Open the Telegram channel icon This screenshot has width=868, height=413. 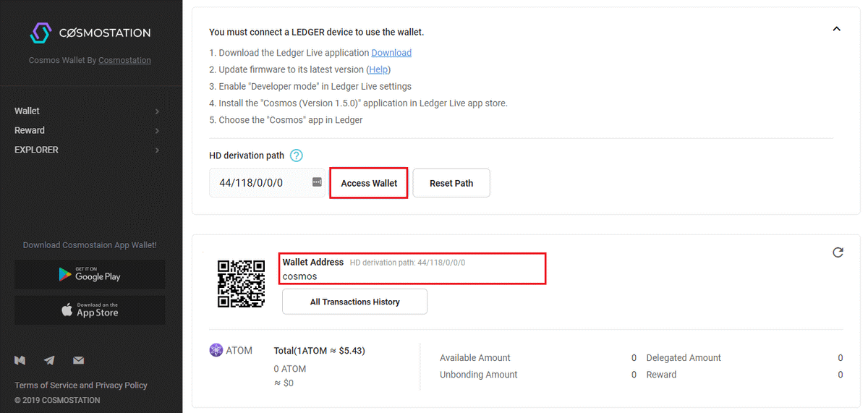[49, 360]
